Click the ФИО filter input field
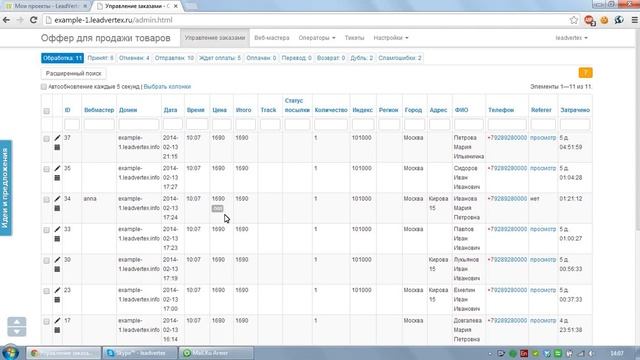This screenshot has width=640, height=360. pyautogui.click(x=469, y=124)
